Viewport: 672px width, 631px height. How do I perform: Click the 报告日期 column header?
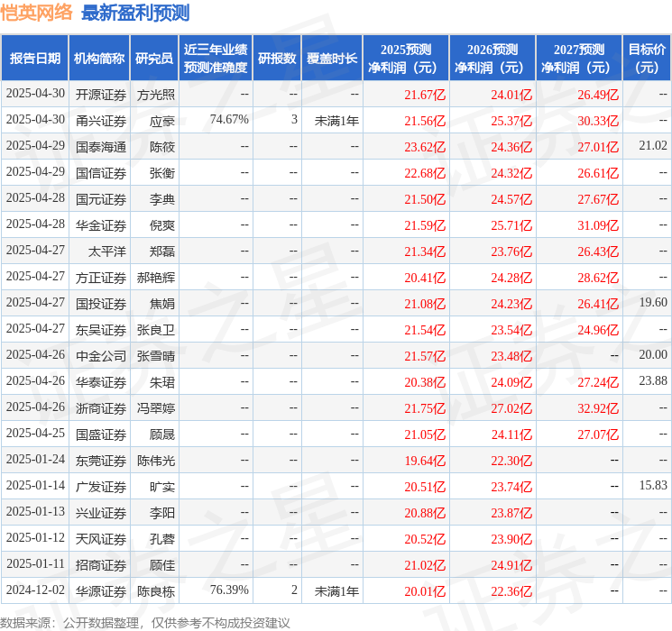coord(34,59)
